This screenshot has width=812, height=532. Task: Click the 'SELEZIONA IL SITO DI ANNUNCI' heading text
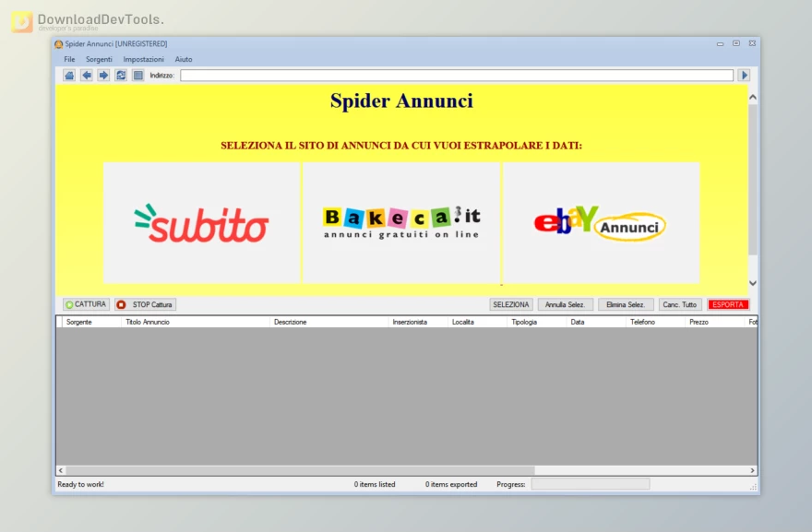(x=401, y=146)
